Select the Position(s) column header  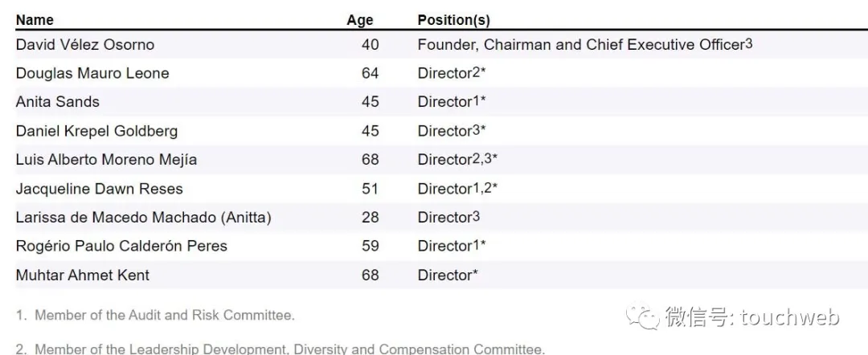pos(454,20)
